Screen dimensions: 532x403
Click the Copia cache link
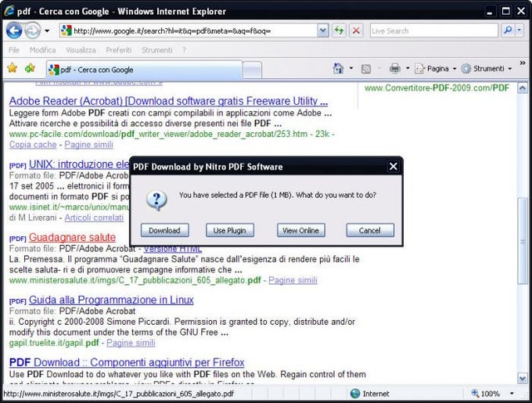pyautogui.click(x=33, y=145)
